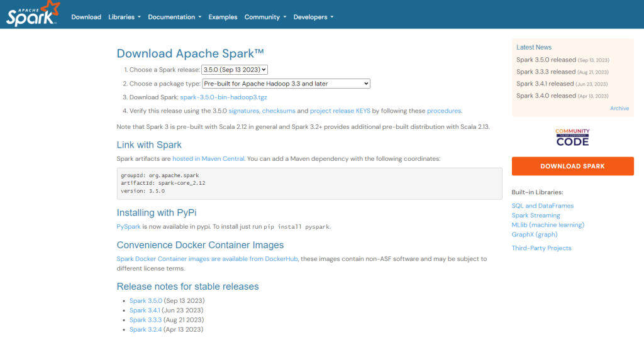Open GraphX (graph) library page
644x340 pixels.
click(x=535, y=234)
